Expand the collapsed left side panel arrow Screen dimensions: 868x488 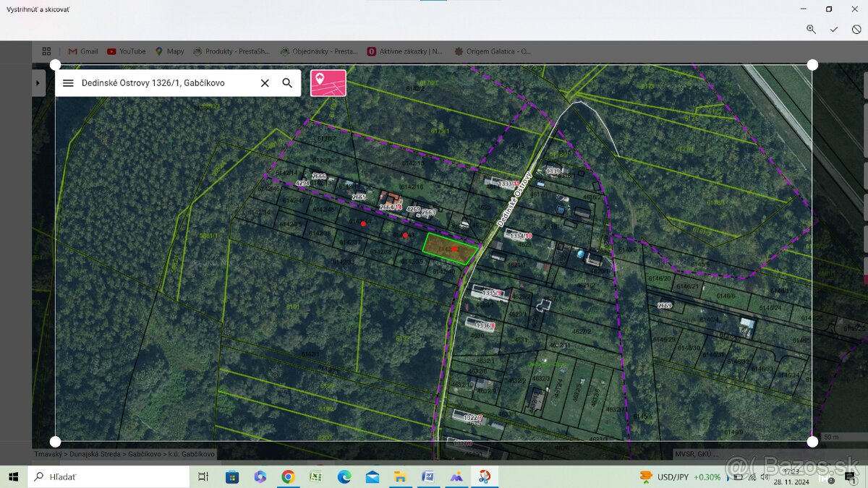(x=38, y=83)
